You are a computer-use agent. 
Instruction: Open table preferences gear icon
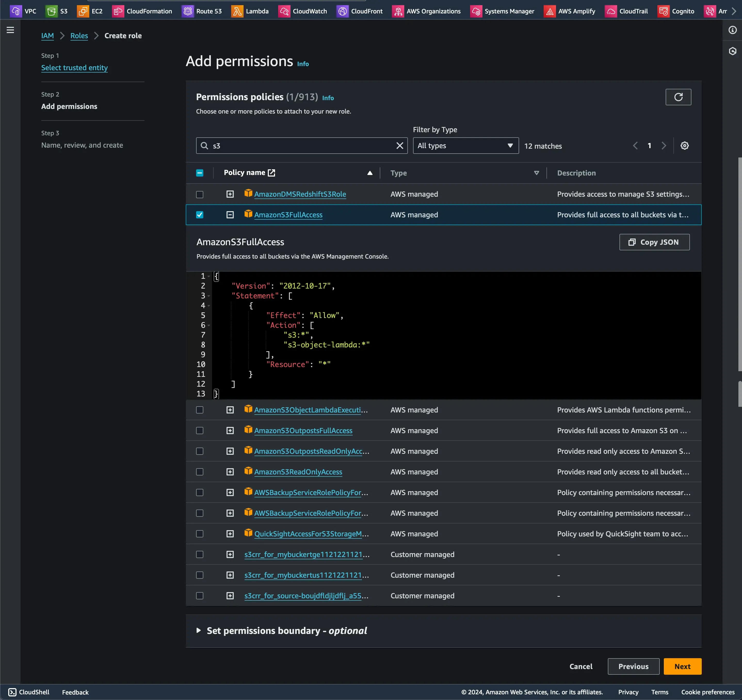[x=684, y=146]
